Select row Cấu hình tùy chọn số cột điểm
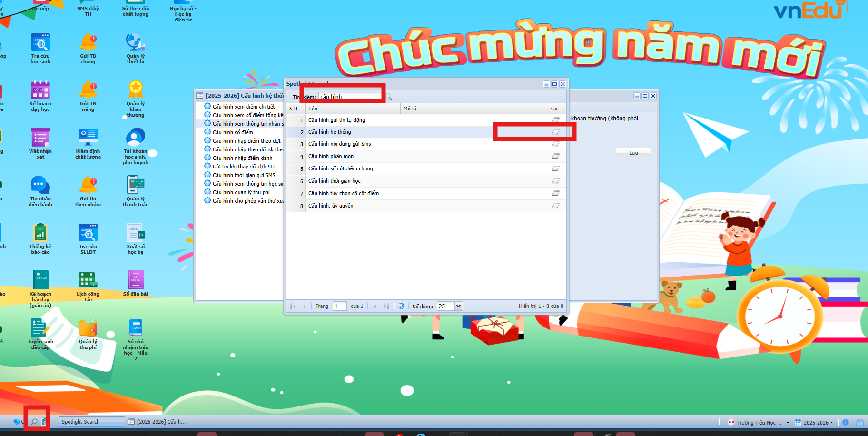Image resolution: width=868 pixels, height=436 pixels. pos(426,193)
